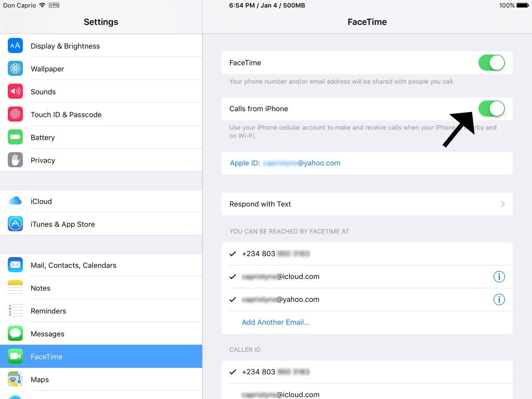
Task: Open Sounds settings
Action: tap(101, 91)
